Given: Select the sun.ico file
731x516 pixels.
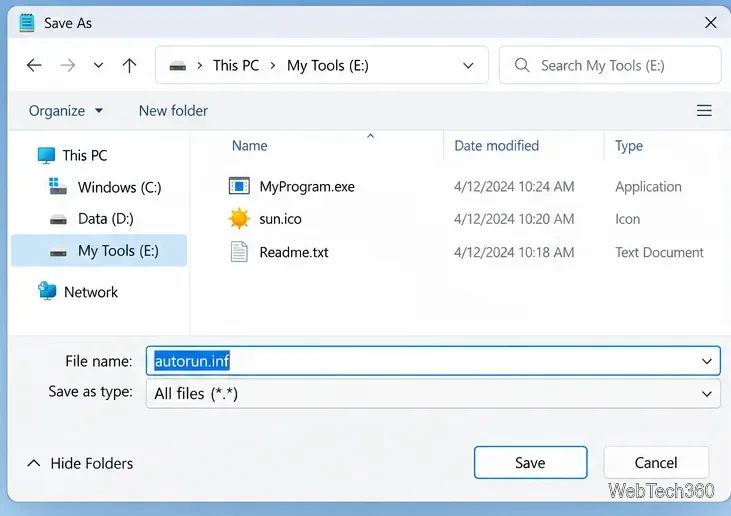Looking at the screenshot, I should point(280,219).
